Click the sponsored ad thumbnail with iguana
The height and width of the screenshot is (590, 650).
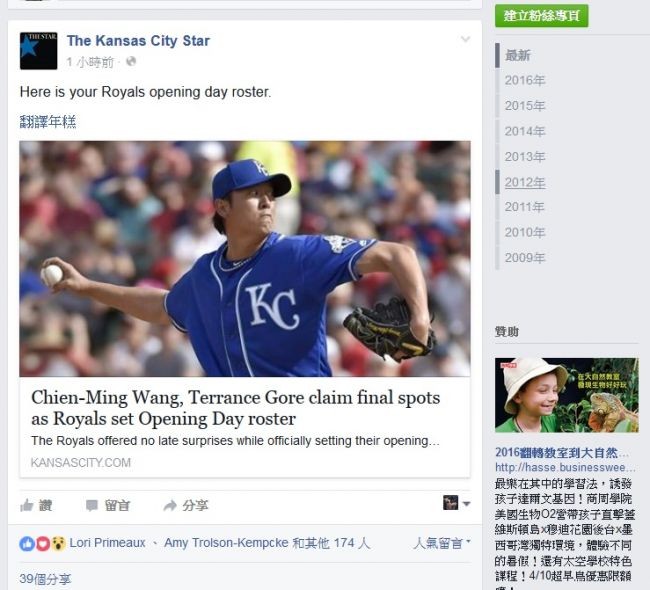(x=567, y=395)
